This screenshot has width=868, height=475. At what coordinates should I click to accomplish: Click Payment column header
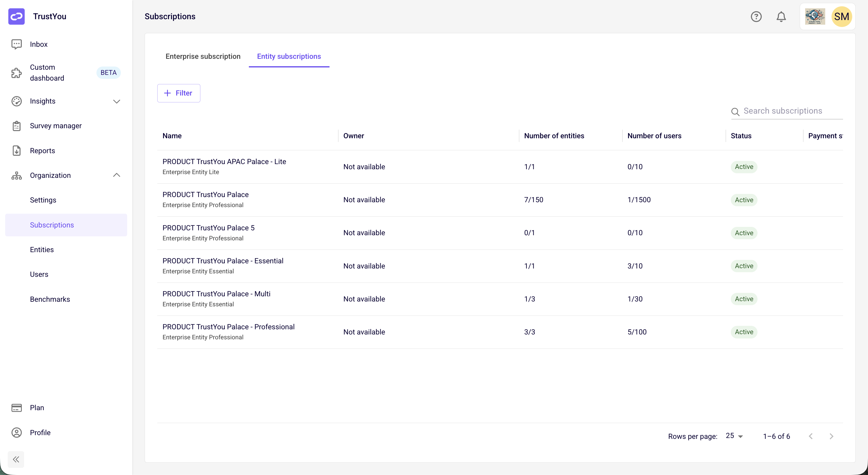825,136
